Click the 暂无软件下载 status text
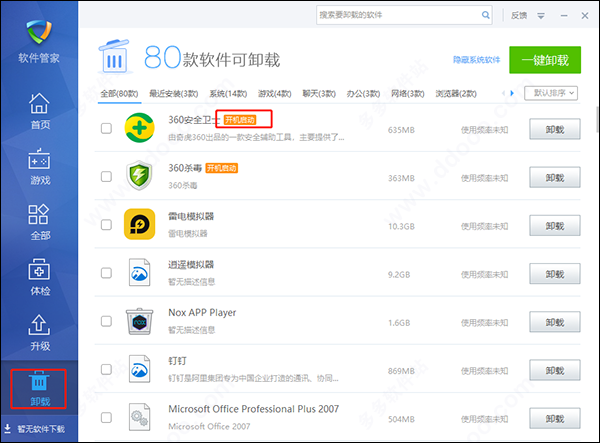 click(x=41, y=429)
